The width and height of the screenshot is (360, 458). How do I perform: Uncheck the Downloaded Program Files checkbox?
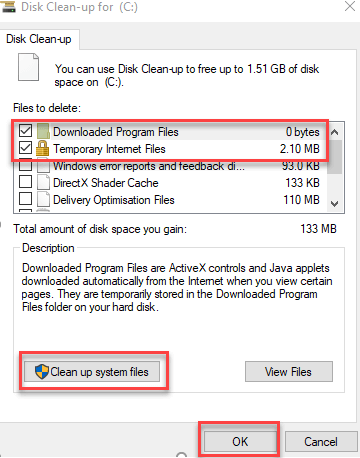pyautogui.click(x=26, y=131)
